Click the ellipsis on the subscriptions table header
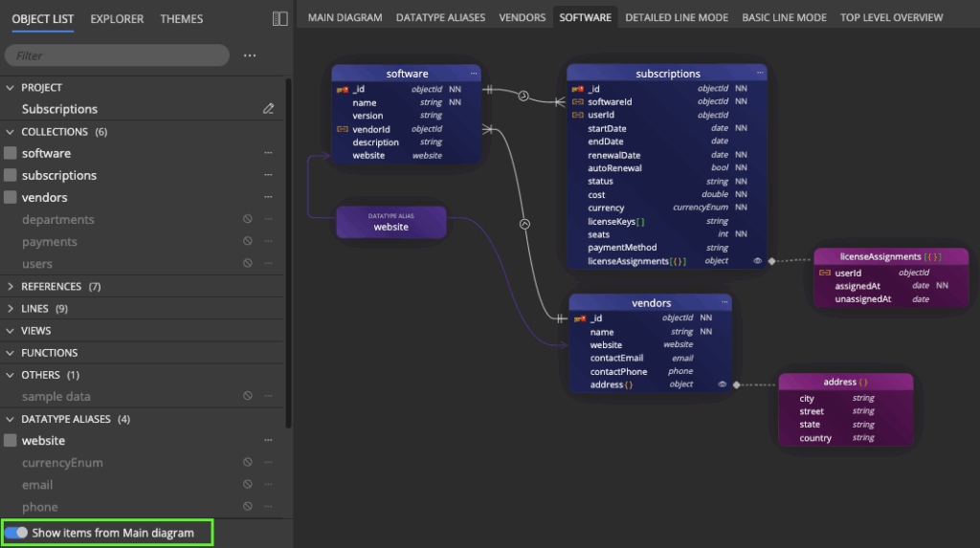980x548 pixels. tap(758, 74)
